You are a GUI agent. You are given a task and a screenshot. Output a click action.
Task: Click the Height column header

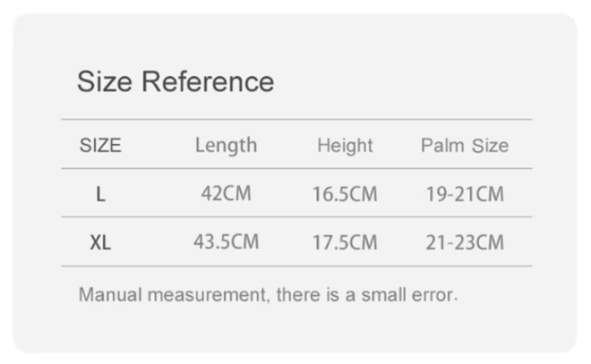345,146
